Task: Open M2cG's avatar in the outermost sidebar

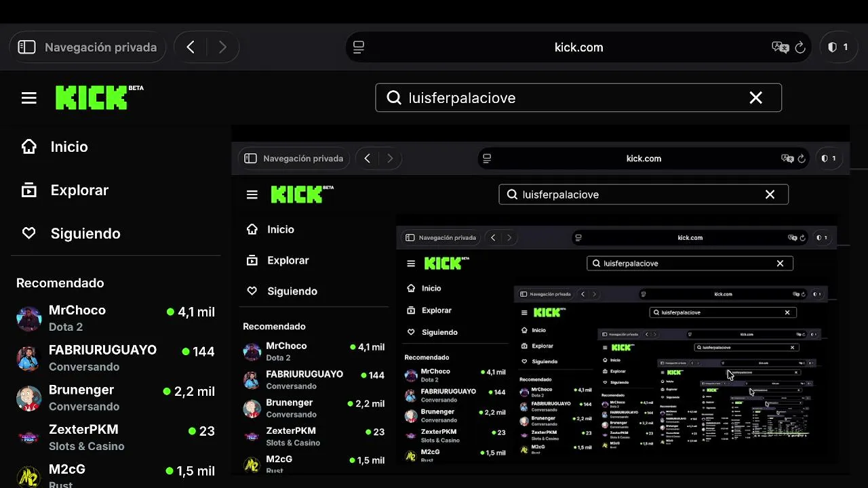Action: coord(29,476)
